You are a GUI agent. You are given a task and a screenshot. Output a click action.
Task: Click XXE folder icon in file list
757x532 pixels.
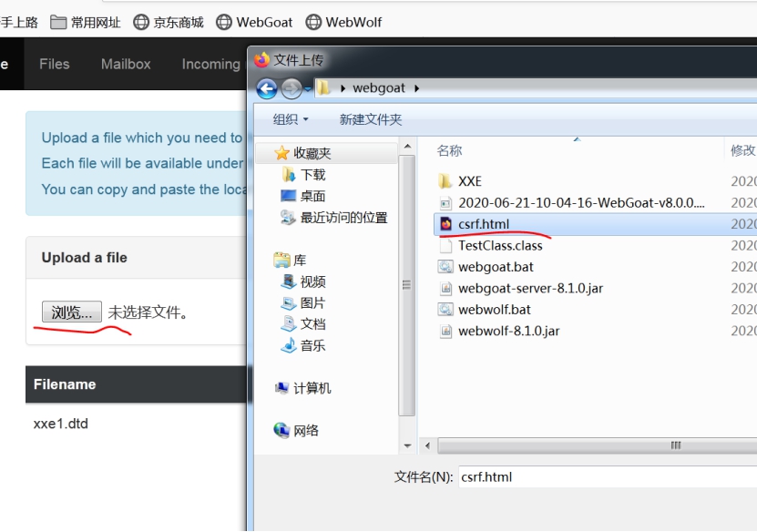[x=445, y=181]
